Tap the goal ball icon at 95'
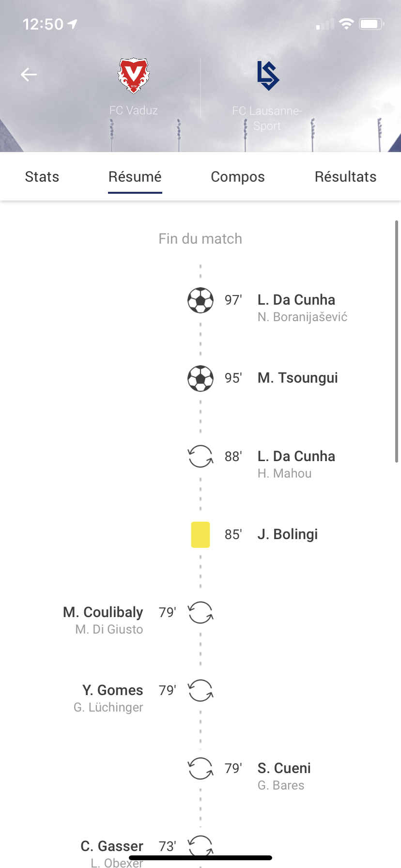Image resolution: width=401 pixels, height=868 pixels. pos(200,378)
